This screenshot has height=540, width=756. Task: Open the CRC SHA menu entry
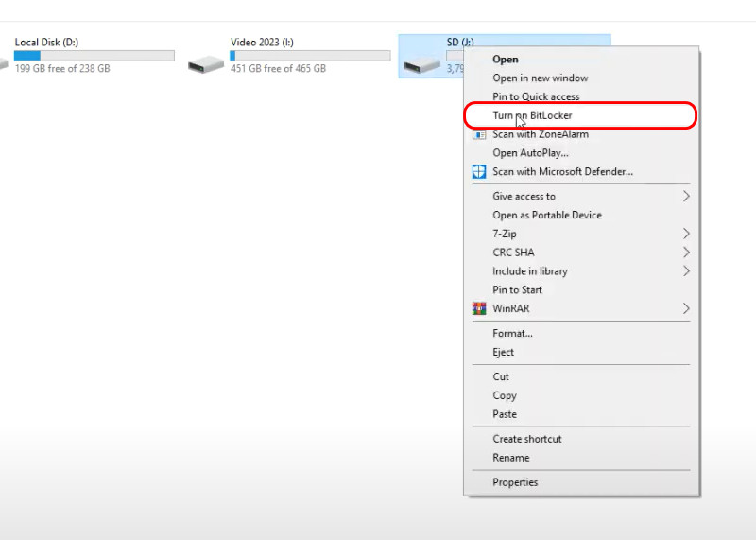[581, 253]
